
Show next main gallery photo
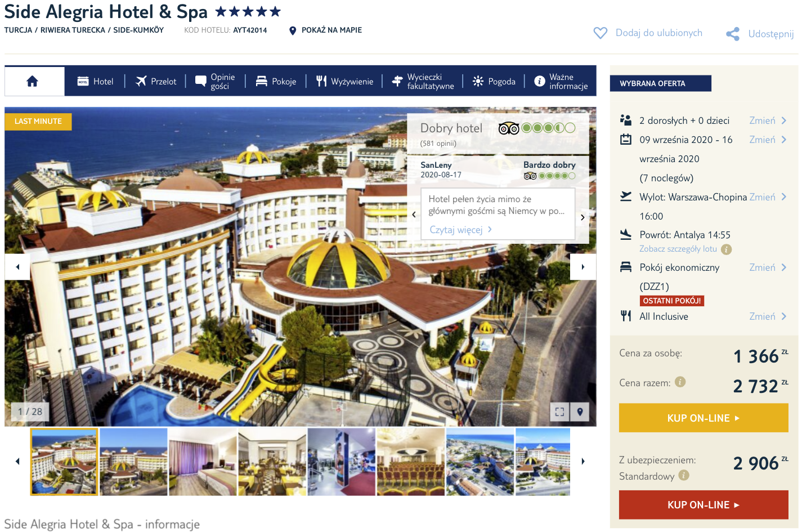click(x=583, y=267)
